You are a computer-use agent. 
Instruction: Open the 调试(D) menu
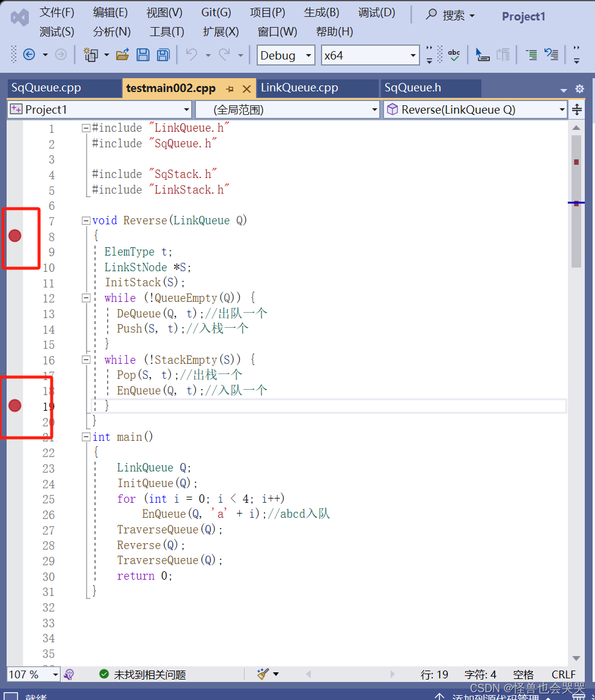tap(376, 13)
